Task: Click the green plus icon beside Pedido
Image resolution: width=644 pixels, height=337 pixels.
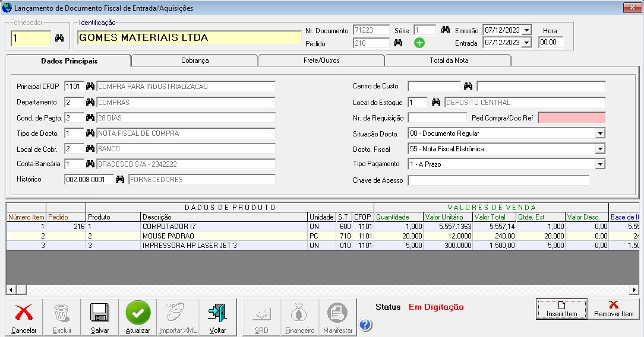Action: [x=419, y=43]
